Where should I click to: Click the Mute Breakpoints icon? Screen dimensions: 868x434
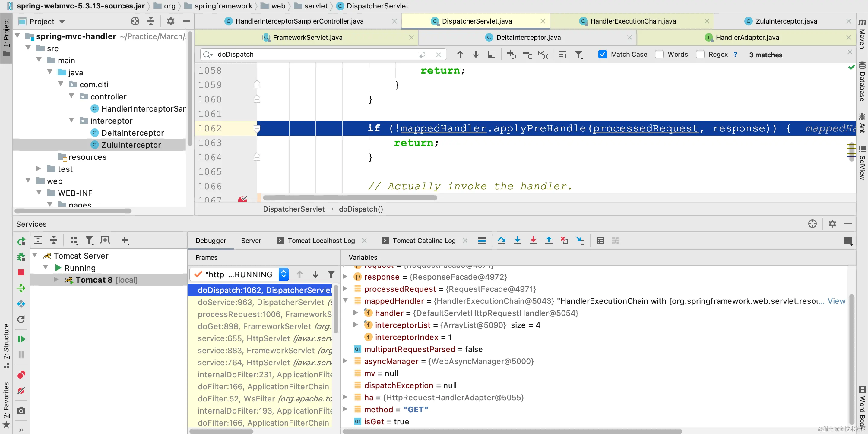pyautogui.click(x=21, y=391)
